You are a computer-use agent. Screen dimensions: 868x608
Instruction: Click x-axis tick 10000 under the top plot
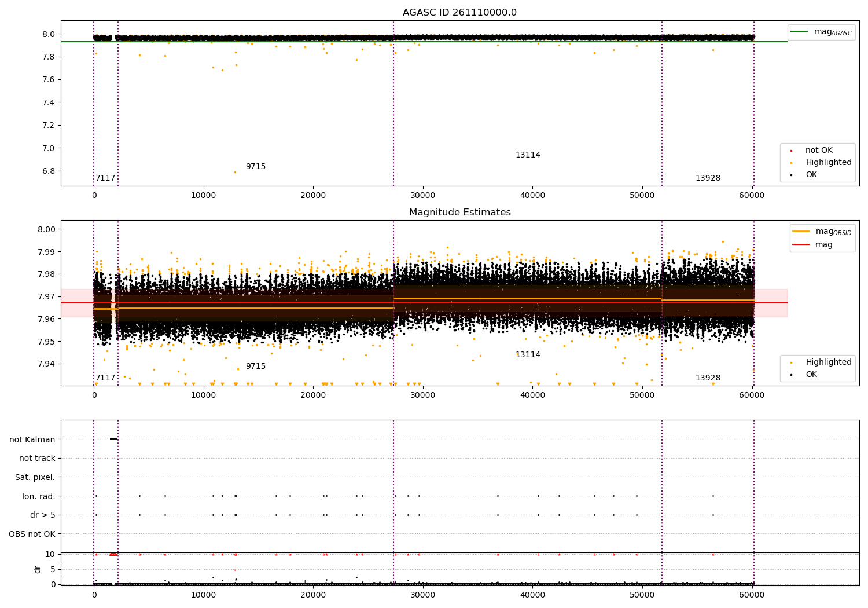pos(204,196)
